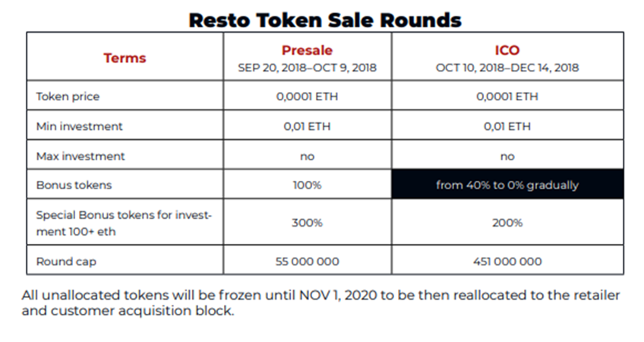Click the Special Bonus tokens row label
644x342 pixels.
click(124, 223)
